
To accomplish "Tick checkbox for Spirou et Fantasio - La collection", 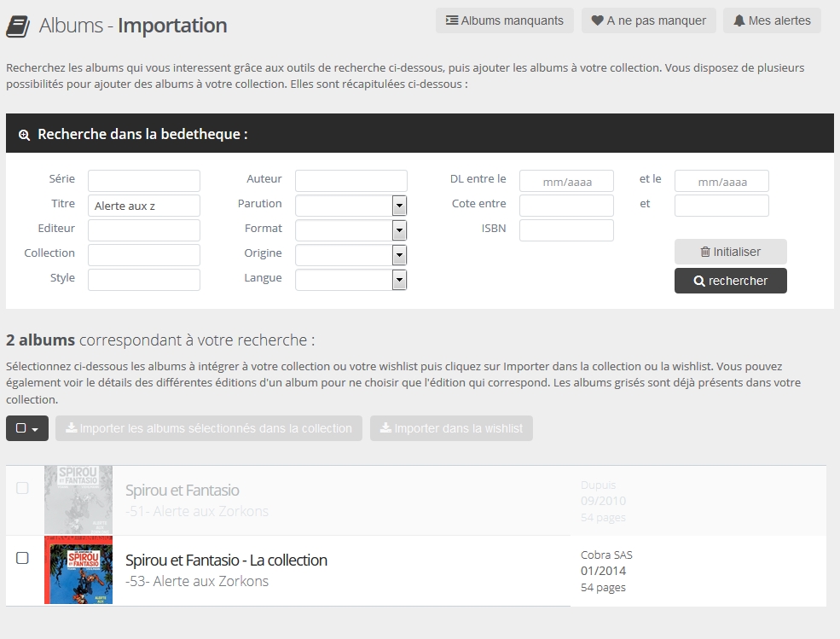I will click(23, 558).
